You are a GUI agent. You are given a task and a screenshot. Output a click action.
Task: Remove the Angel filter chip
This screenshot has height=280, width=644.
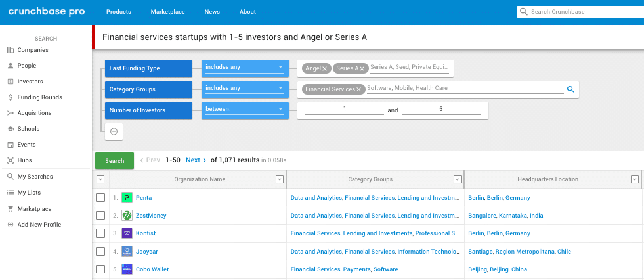click(x=324, y=68)
